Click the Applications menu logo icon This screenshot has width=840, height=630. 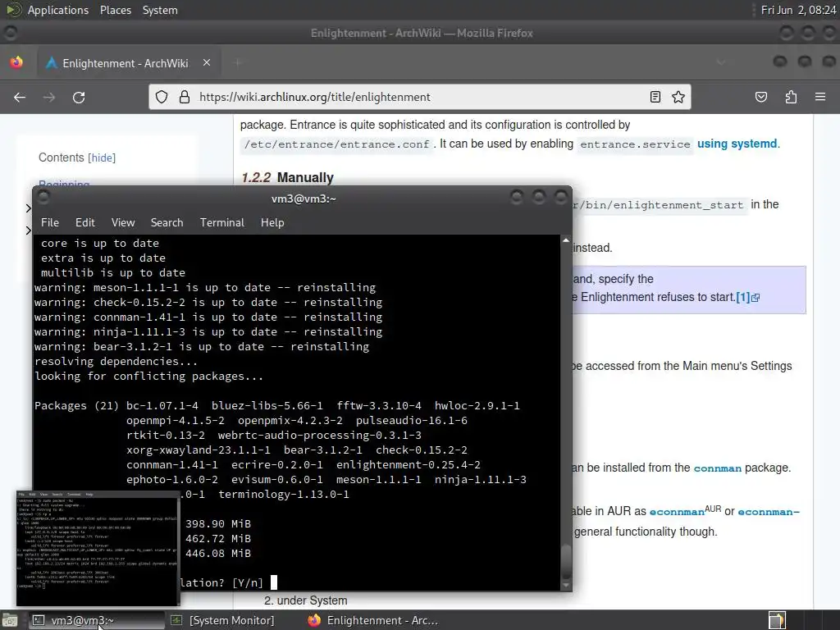pyautogui.click(x=13, y=10)
